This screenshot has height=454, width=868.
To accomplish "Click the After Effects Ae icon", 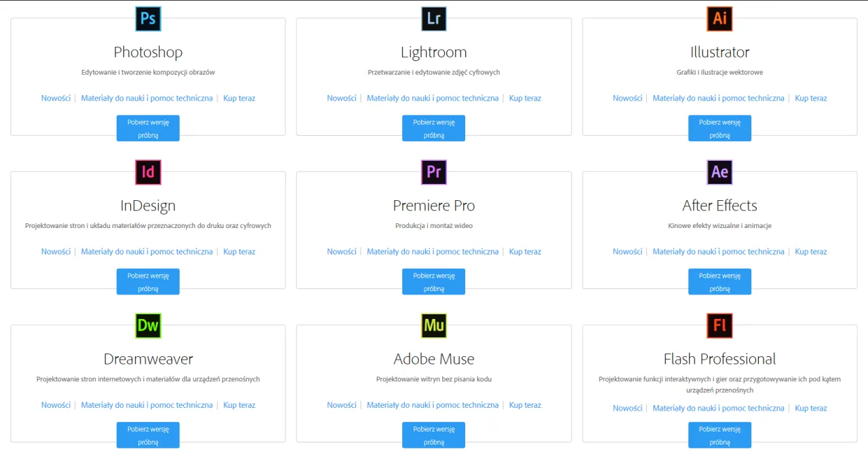I will [719, 172].
